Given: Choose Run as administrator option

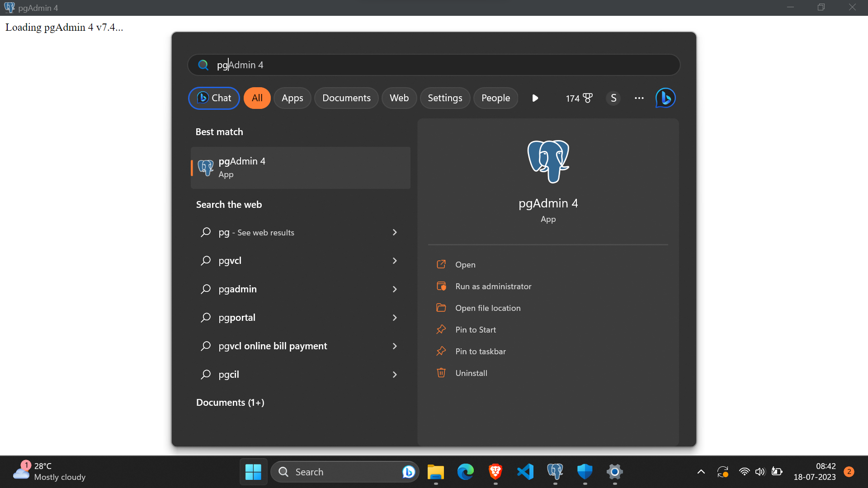Looking at the screenshot, I should (x=493, y=286).
